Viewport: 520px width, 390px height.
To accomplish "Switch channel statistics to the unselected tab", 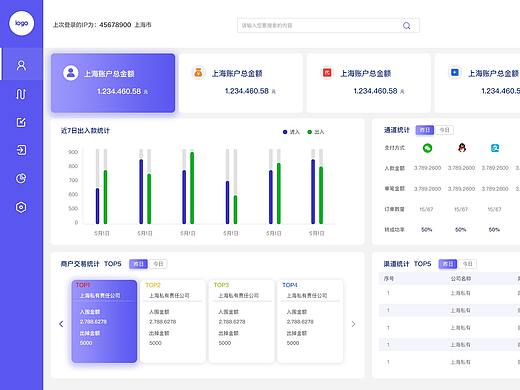I will click(444, 130).
